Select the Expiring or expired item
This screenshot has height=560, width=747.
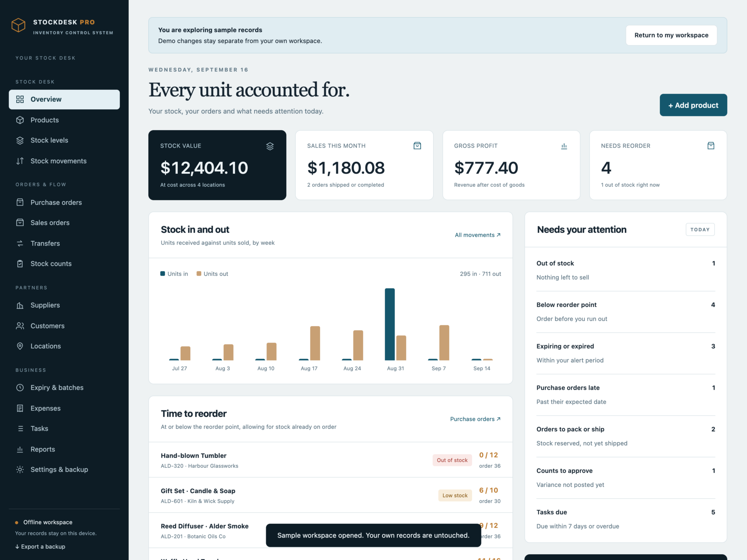coord(626,353)
